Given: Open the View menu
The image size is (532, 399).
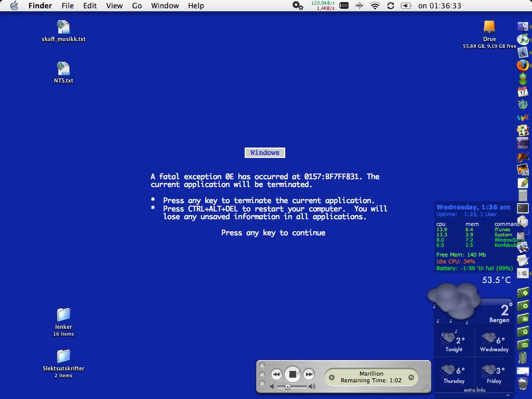Looking at the screenshot, I should (x=114, y=6).
